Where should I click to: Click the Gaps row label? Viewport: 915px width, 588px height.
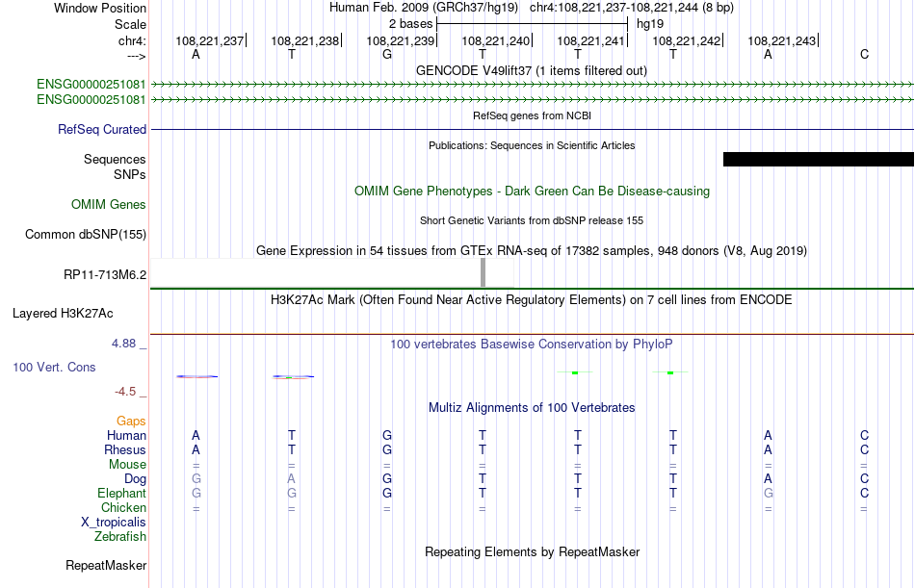tap(131, 422)
